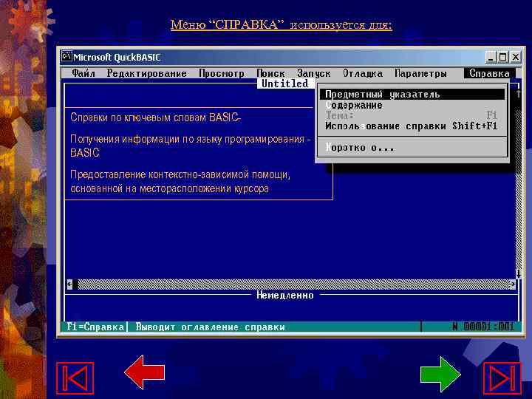Go to first slide navigation icon

pos(75,378)
